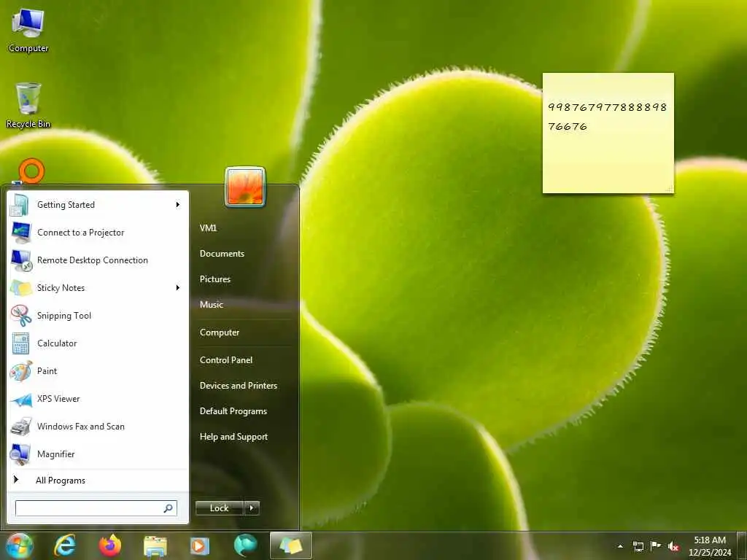Open the shutdown options arrow next to Lock
The width and height of the screenshot is (747, 560).
pyautogui.click(x=252, y=508)
